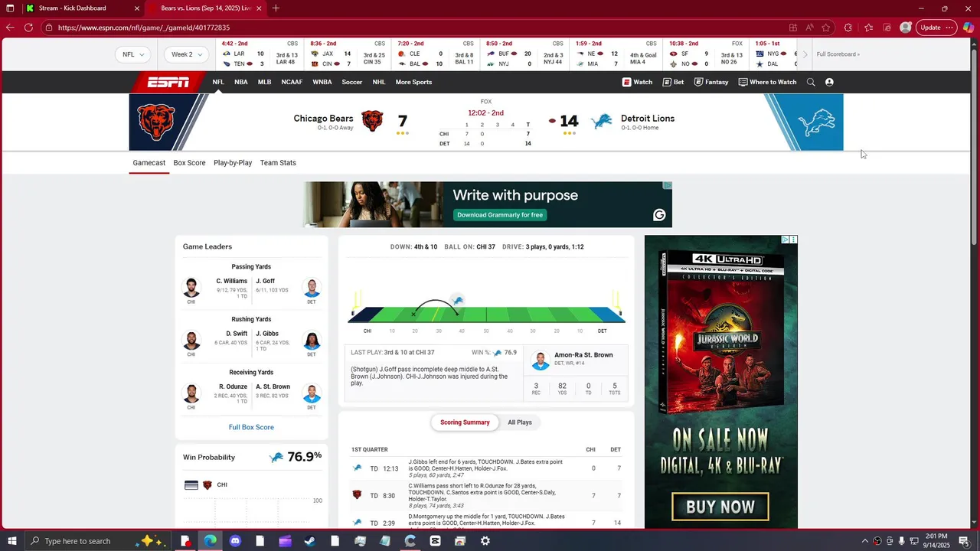The width and height of the screenshot is (980, 551).
Task: Click the Update button in Edge toolbar
Action: click(x=930, y=28)
